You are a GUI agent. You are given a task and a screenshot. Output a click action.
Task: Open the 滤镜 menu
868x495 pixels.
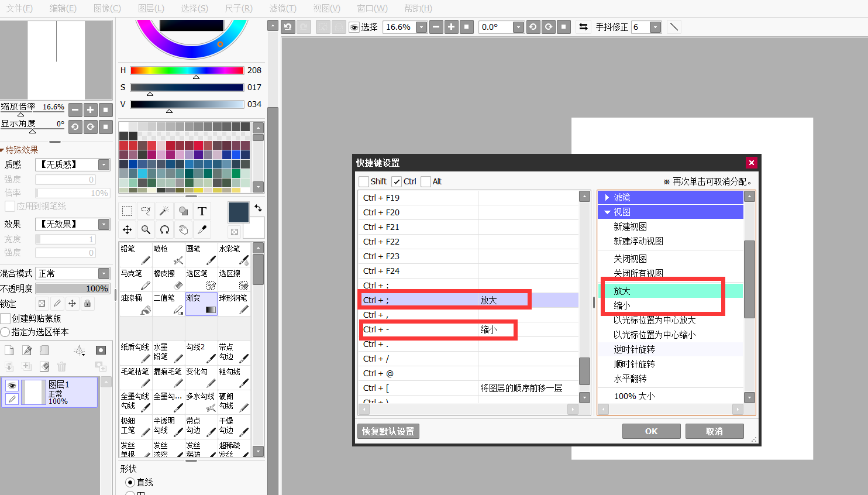(283, 8)
